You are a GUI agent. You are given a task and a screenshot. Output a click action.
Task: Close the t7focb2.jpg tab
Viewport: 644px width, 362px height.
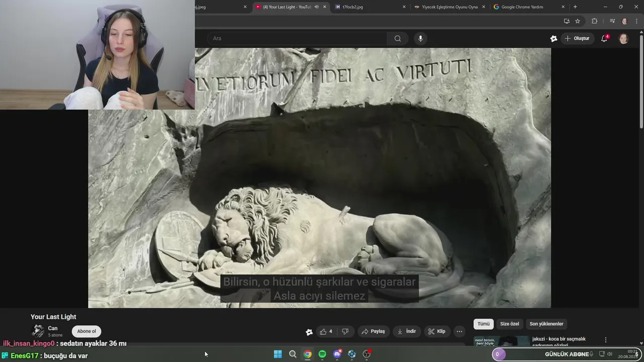[404, 7]
